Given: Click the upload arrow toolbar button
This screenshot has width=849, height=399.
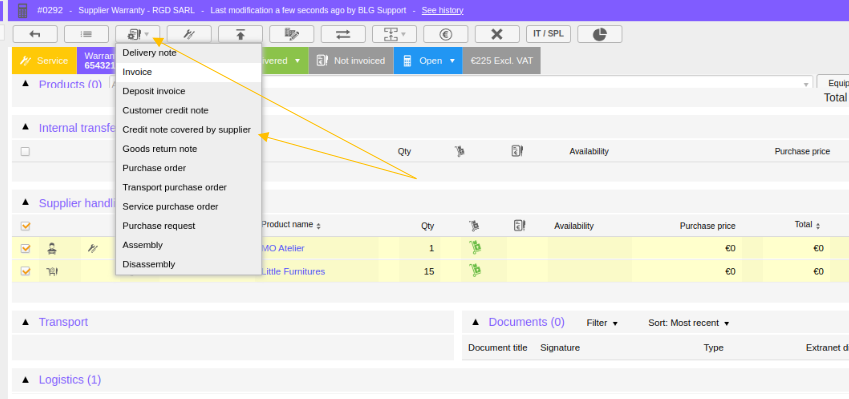Looking at the screenshot, I should (x=240, y=34).
